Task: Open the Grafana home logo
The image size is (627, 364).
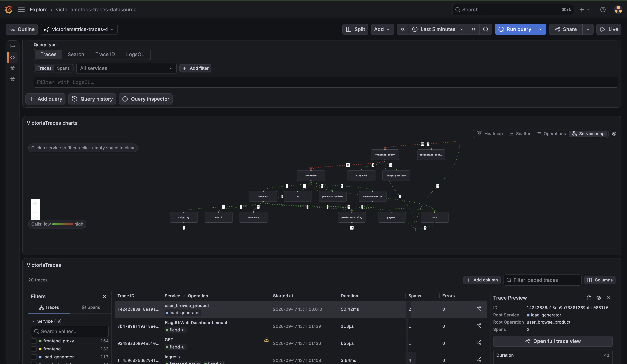Action: click(x=9, y=9)
